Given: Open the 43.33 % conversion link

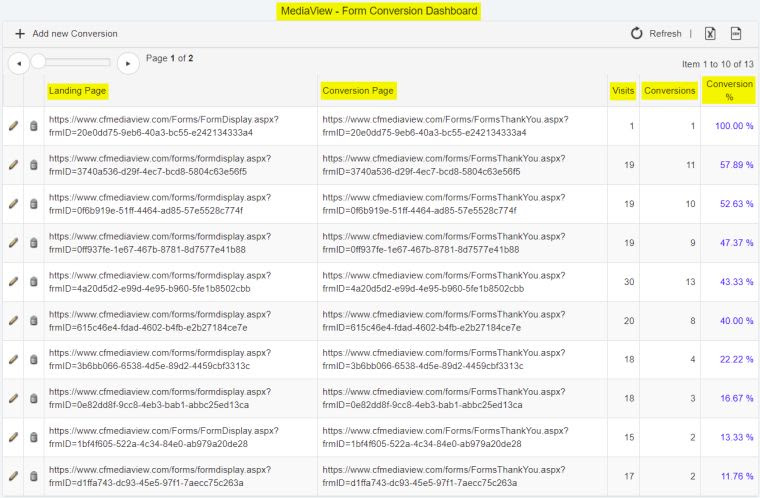Looking at the screenshot, I should click(x=736, y=281).
